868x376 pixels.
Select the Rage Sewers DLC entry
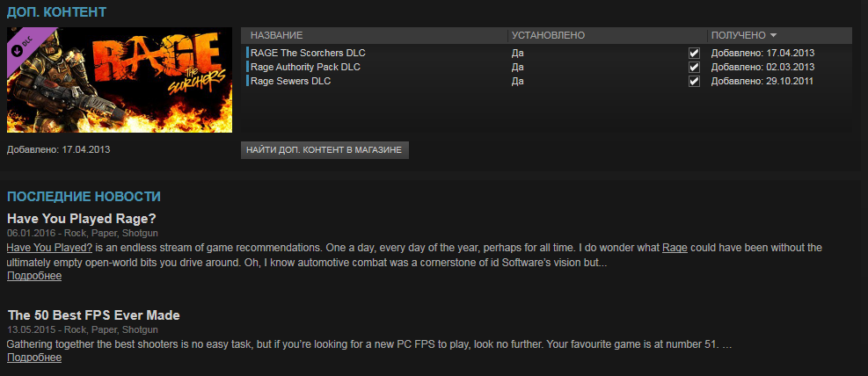pos(290,81)
